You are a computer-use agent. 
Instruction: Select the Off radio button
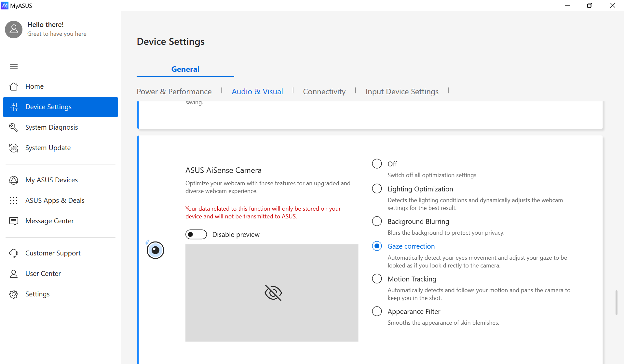click(377, 164)
